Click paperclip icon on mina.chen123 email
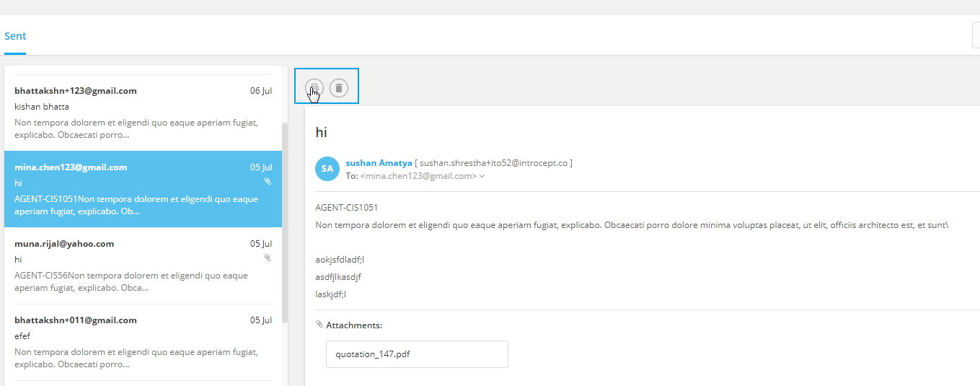This screenshot has height=386, width=980. (268, 182)
